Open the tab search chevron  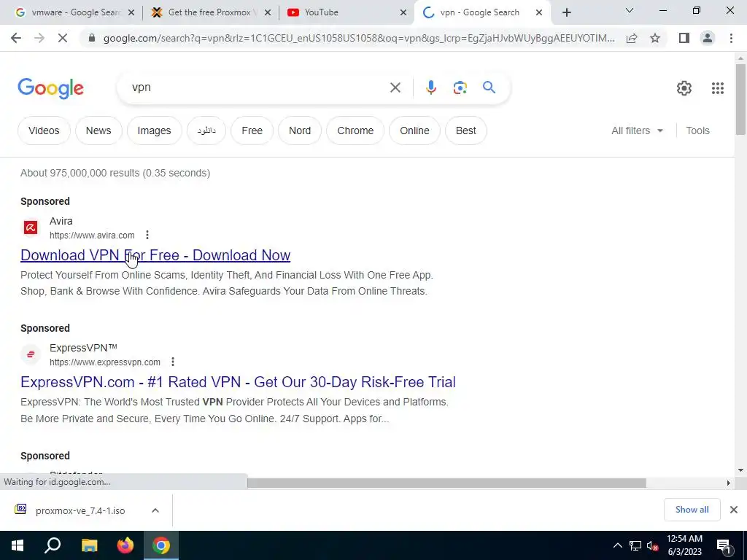coord(629,10)
